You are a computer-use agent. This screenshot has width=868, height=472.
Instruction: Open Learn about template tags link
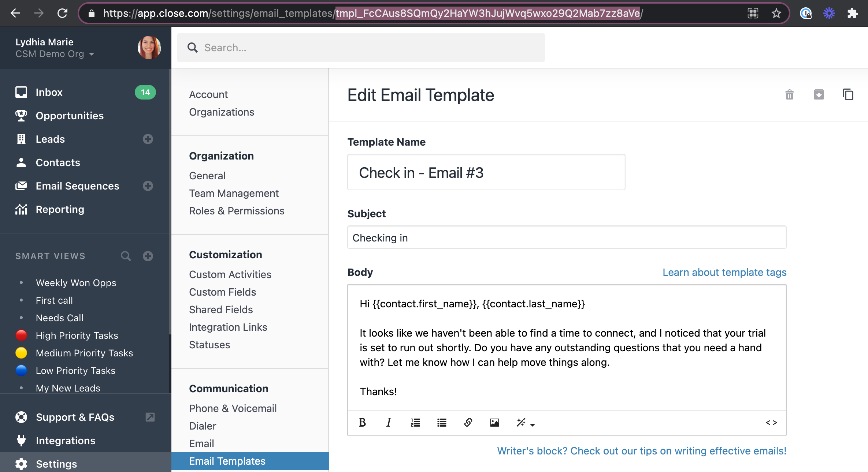pyautogui.click(x=724, y=272)
